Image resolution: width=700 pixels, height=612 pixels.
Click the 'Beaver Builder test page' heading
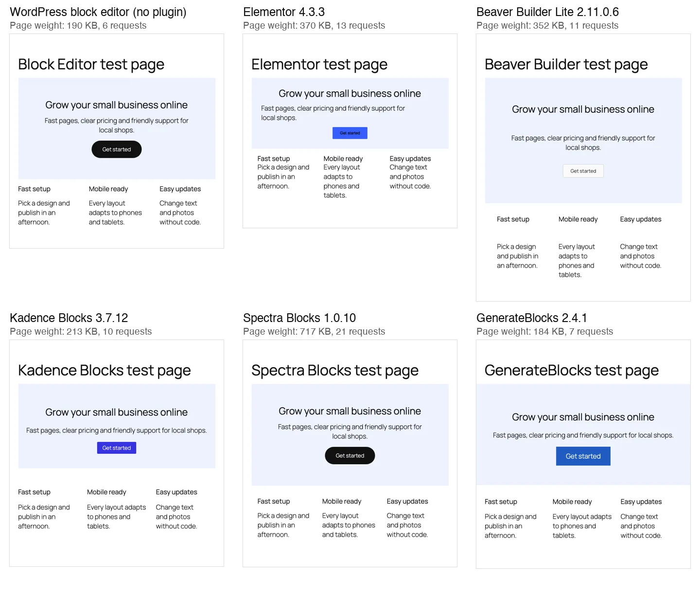point(566,65)
